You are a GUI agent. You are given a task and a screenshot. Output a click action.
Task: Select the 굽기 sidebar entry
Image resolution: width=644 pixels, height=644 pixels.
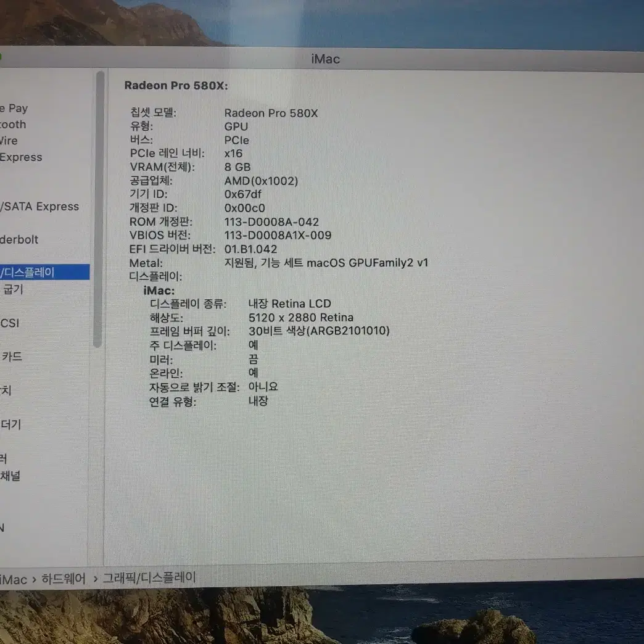click(x=13, y=289)
